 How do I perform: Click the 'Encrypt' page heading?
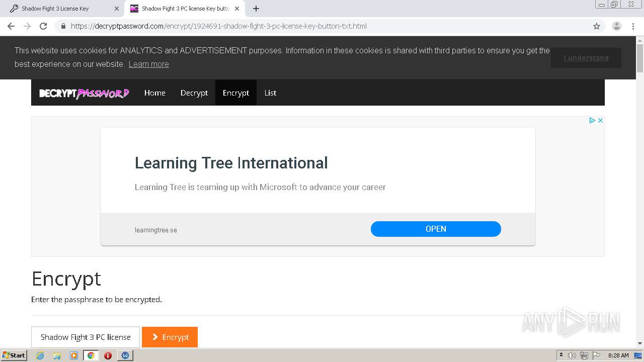point(66,279)
